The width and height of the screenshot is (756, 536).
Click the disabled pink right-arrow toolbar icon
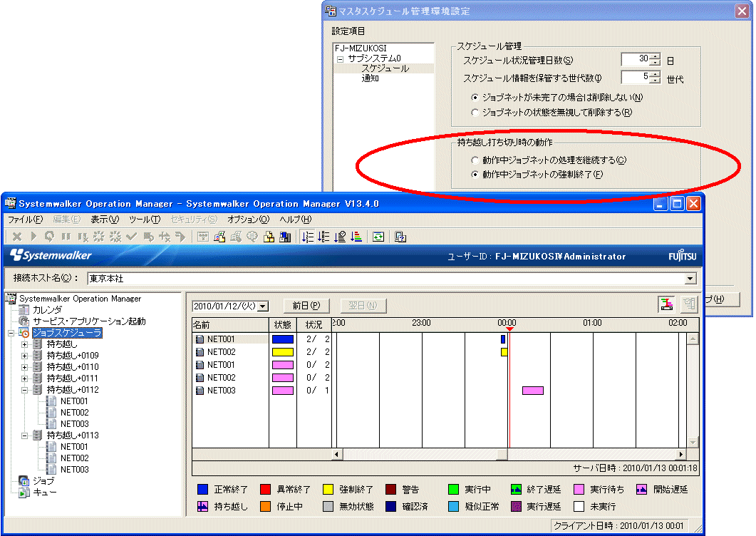[x=180, y=237]
